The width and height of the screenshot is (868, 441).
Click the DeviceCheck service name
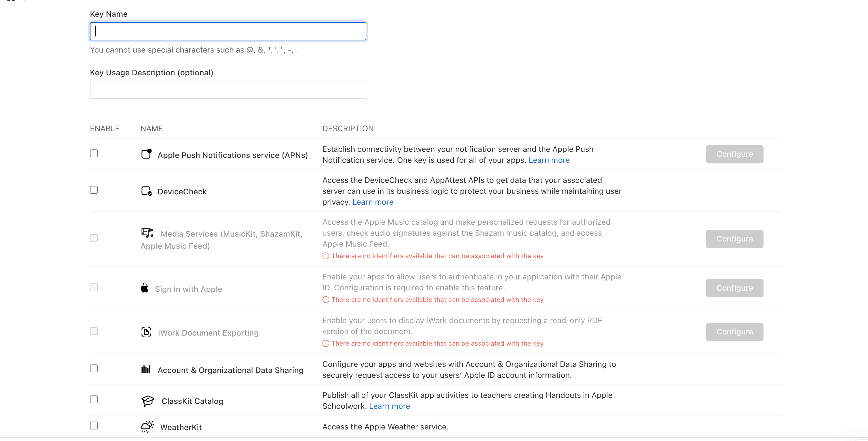[x=182, y=192]
